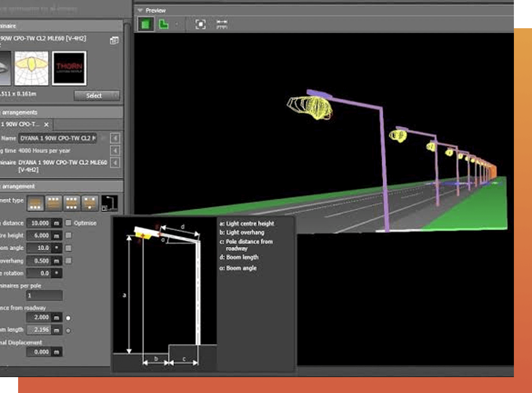Select single-row bottom arrangement type icon
The image size is (532, 393).
tap(35, 203)
